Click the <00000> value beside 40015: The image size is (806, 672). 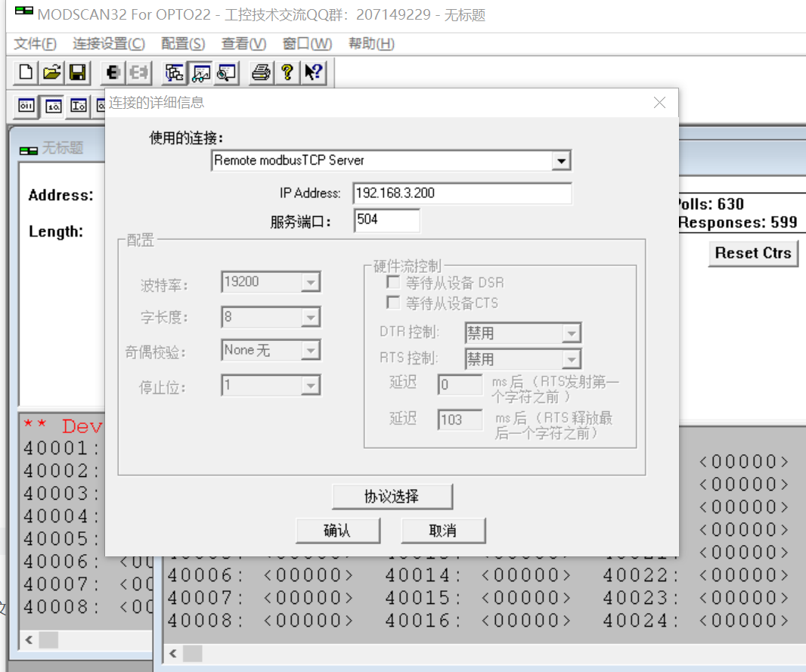(x=526, y=597)
